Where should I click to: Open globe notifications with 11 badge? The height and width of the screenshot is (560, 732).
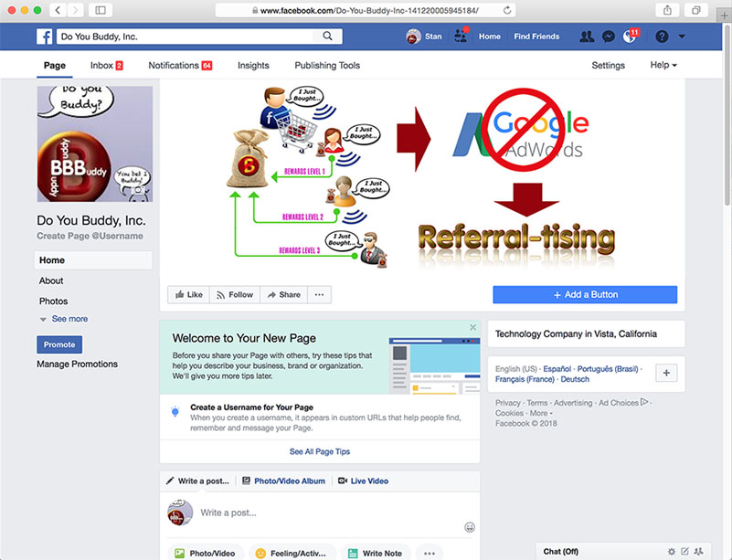pos(630,36)
